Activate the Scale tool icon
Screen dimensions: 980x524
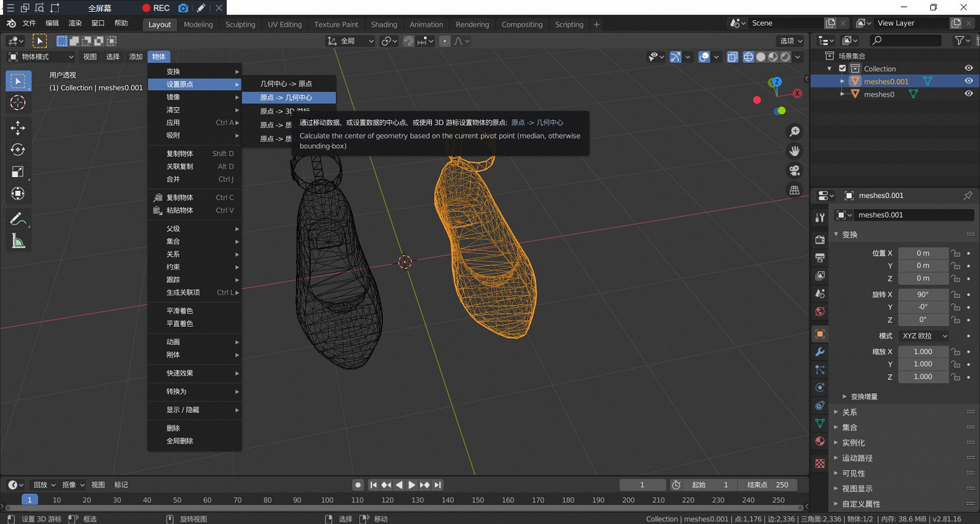point(18,172)
